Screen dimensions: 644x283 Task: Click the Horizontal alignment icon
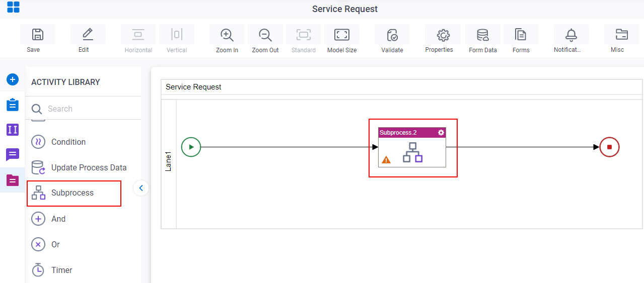(138, 35)
